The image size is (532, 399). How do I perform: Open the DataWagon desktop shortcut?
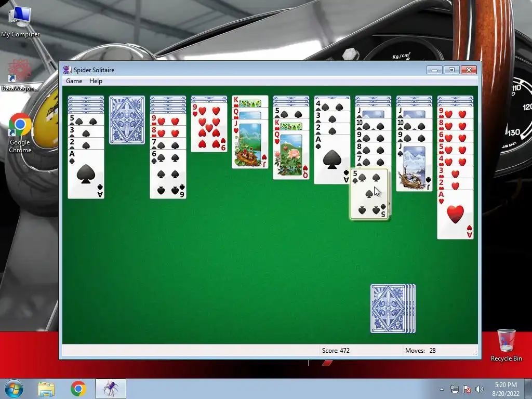[x=19, y=76]
